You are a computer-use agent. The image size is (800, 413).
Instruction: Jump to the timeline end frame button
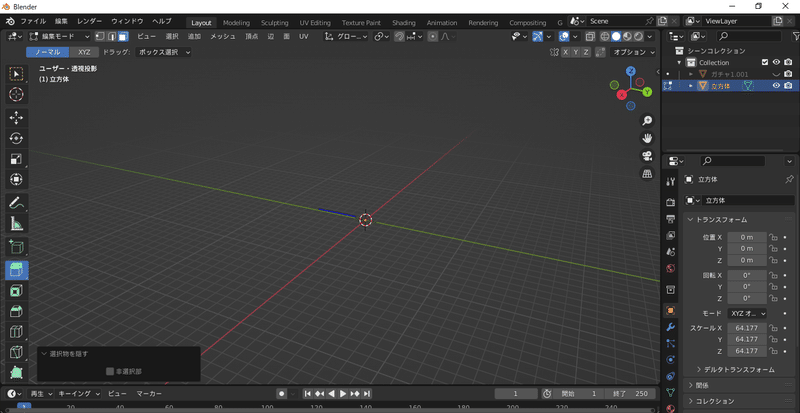tap(367, 394)
